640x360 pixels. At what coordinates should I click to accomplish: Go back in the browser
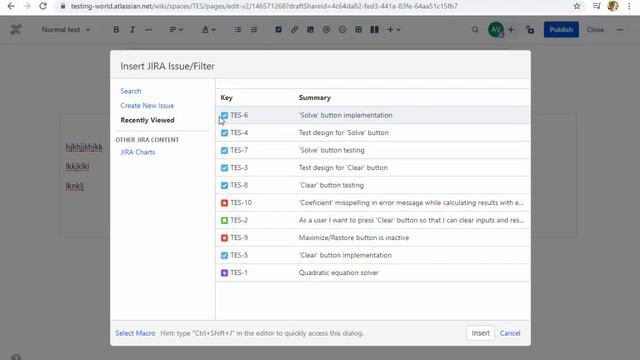pyautogui.click(x=11, y=6)
